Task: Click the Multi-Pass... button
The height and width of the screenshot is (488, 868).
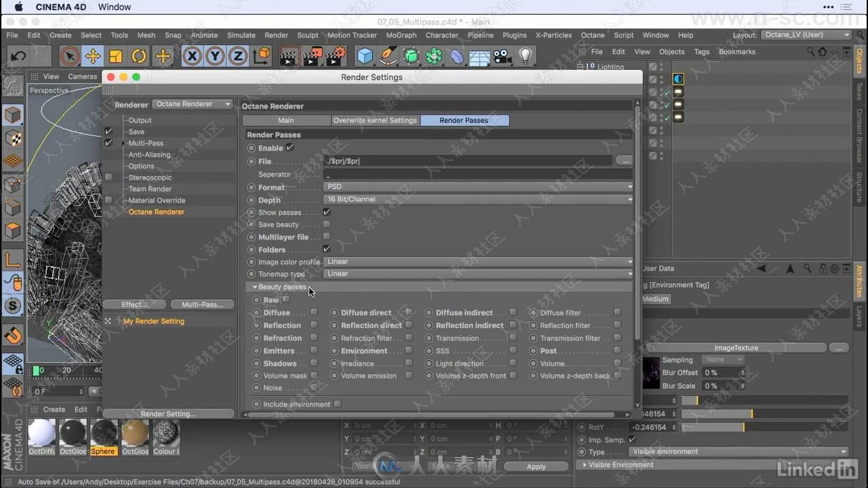Action: coord(202,304)
